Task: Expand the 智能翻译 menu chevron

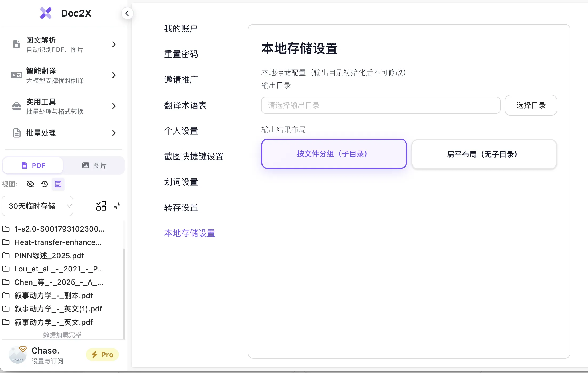Action: pos(114,75)
